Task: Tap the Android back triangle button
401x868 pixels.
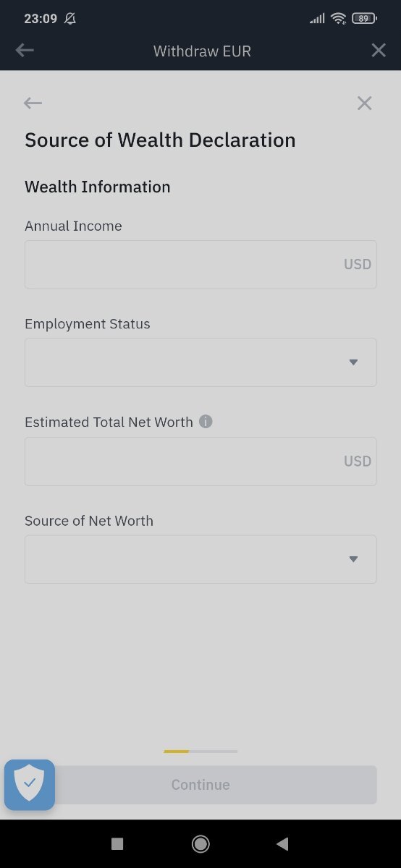Action: (x=283, y=843)
